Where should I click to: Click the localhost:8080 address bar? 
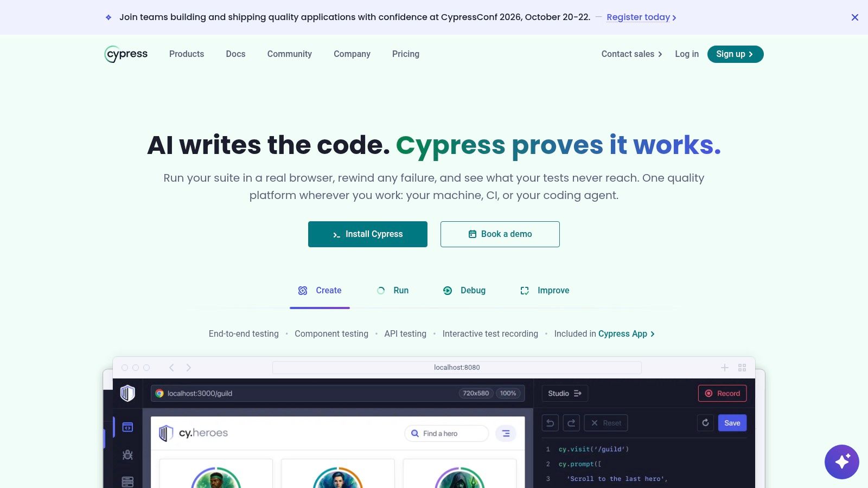pos(457,368)
